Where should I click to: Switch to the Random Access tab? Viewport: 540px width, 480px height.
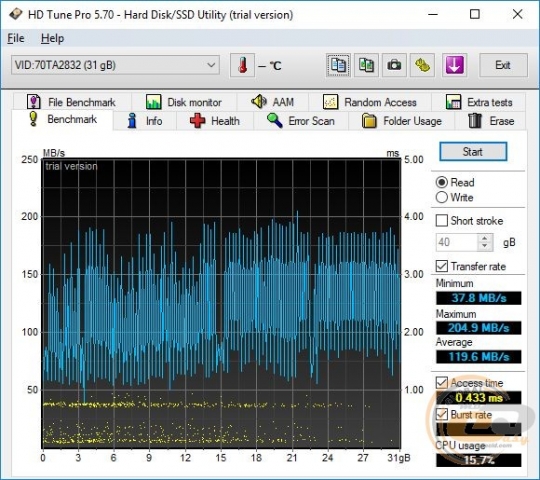point(370,102)
